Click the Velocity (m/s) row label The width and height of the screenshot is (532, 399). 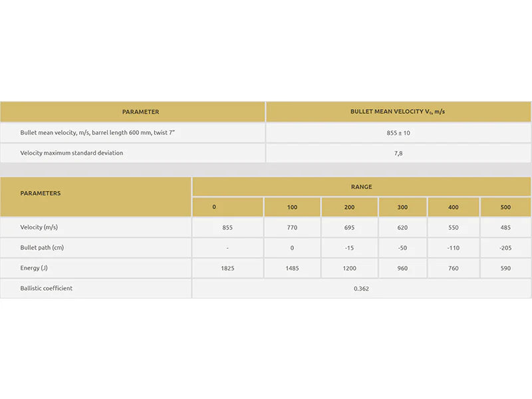pyautogui.click(x=39, y=227)
